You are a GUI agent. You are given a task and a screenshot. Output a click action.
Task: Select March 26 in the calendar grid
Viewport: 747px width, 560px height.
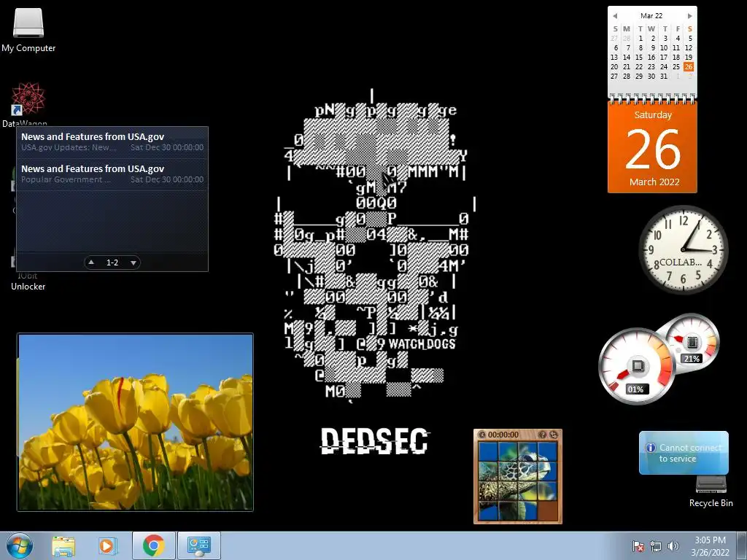click(x=689, y=66)
